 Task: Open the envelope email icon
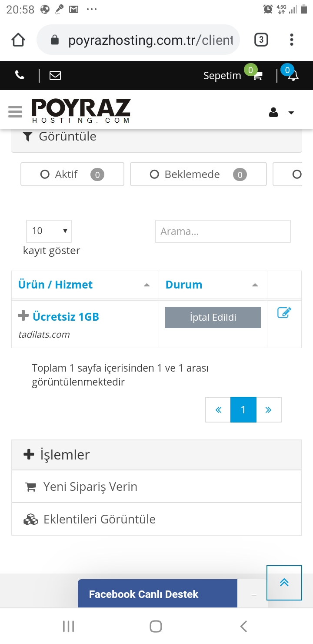pos(55,75)
